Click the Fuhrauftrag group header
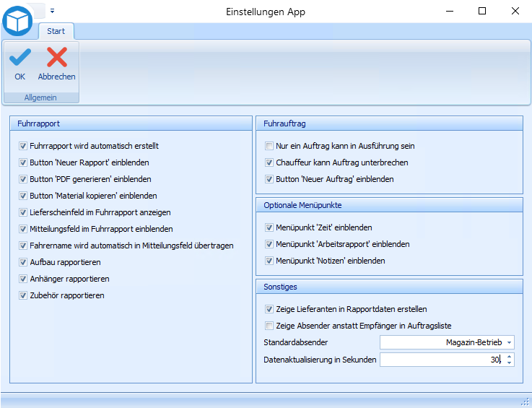Viewport: 532px width, 408px height. point(389,123)
